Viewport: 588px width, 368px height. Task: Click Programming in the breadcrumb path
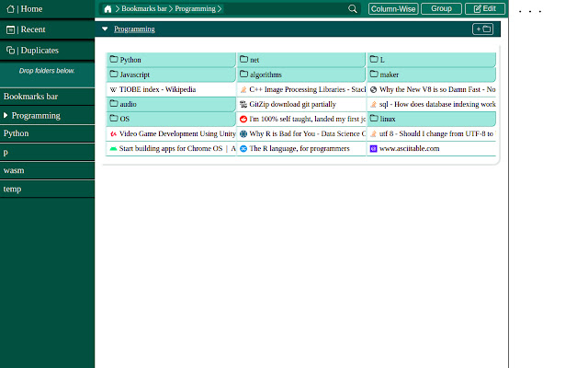click(195, 8)
